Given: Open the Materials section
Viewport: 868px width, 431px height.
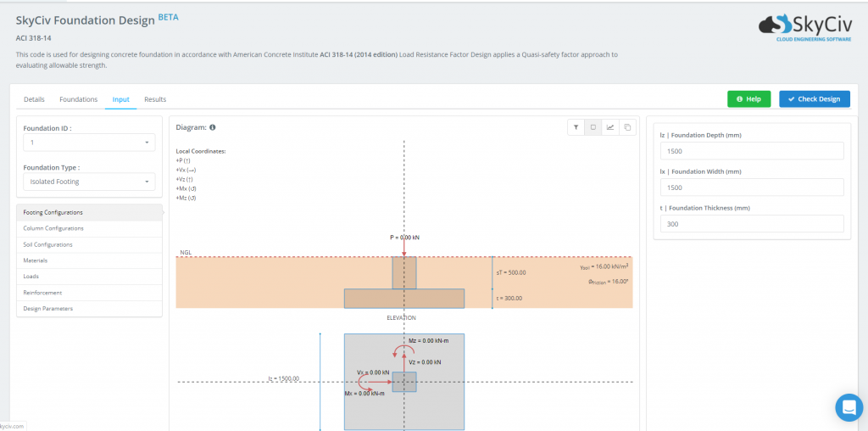Looking at the screenshot, I should tap(90, 260).
